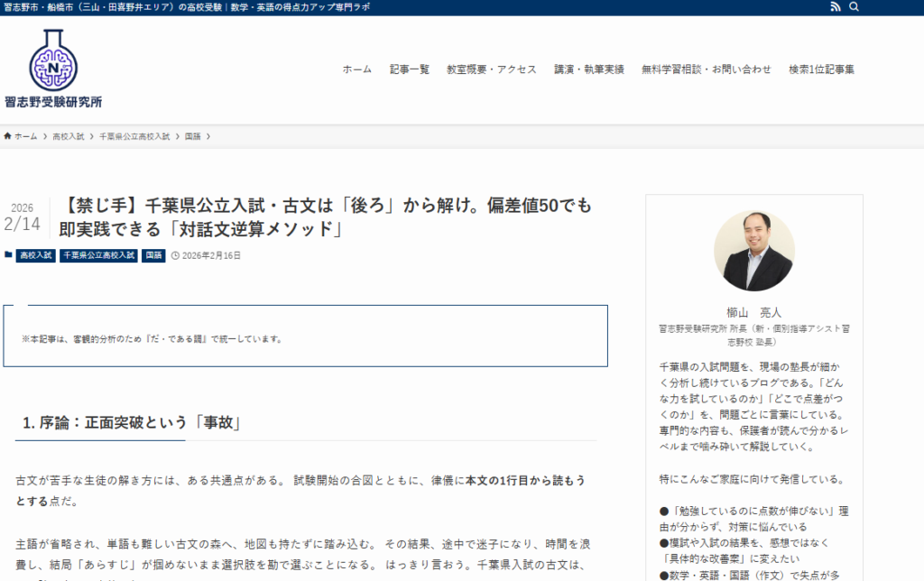The width and height of the screenshot is (924, 581).
Task: Select 講演・執筆実績 in the navigation menu
Action: [x=588, y=69]
